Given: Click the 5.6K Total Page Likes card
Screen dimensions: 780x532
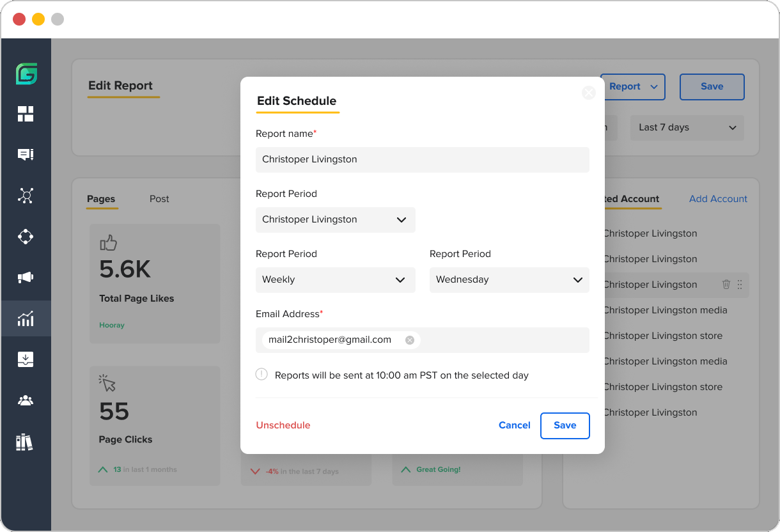Looking at the screenshot, I should click(155, 283).
